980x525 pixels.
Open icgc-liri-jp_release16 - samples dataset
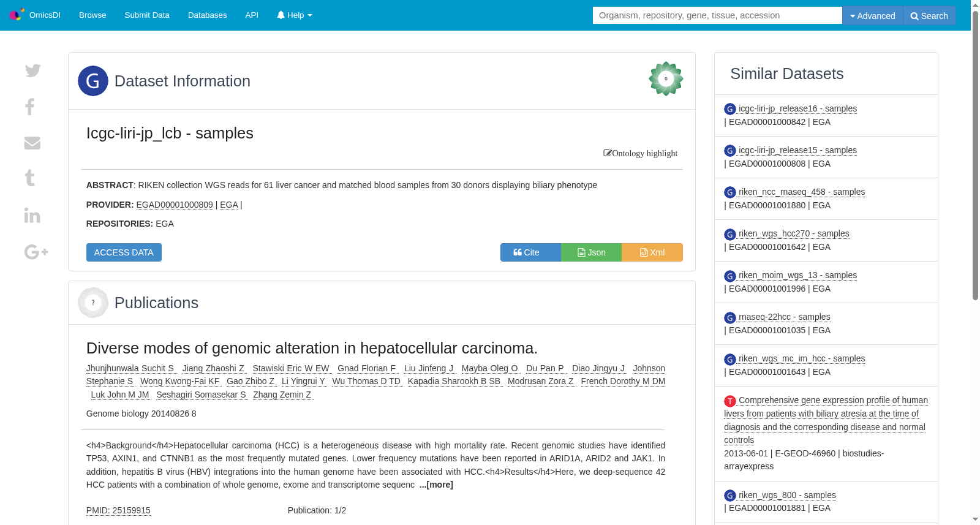click(797, 108)
